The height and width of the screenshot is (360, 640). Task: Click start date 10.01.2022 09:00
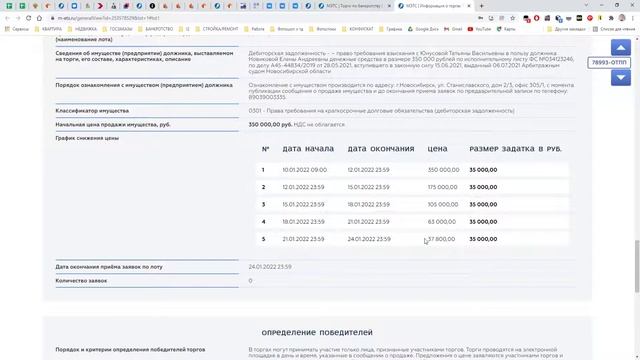(304, 170)
